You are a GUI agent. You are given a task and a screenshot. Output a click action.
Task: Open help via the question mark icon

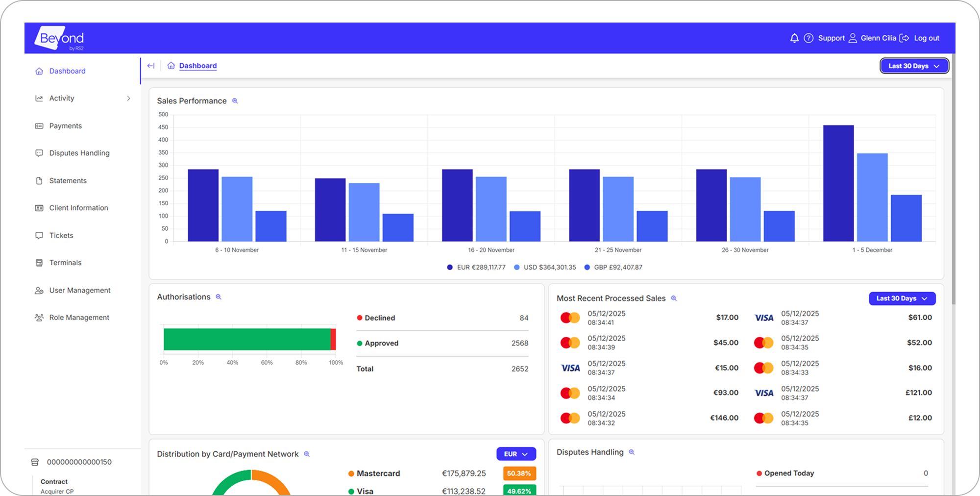tap(808, 38)
